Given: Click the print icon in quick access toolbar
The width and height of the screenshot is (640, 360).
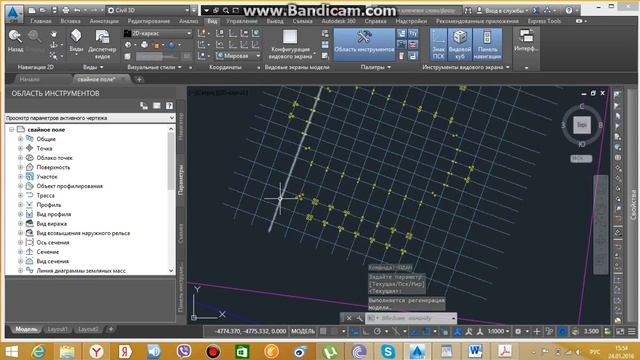Looking at the screenshot, I should pyautogui.click(x=65, y=10).
